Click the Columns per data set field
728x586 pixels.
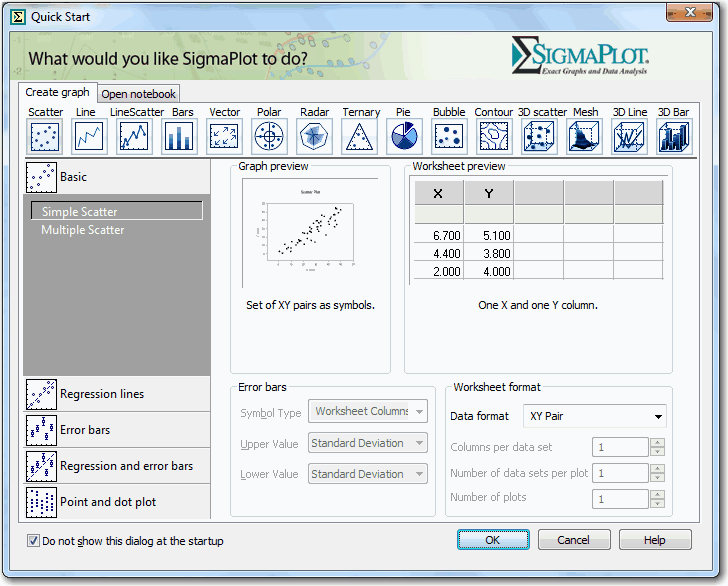coord(620,447)
